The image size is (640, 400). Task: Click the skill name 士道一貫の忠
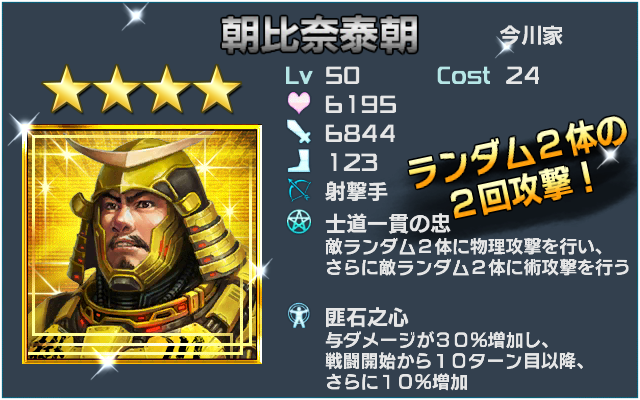[x=387, y=223]
